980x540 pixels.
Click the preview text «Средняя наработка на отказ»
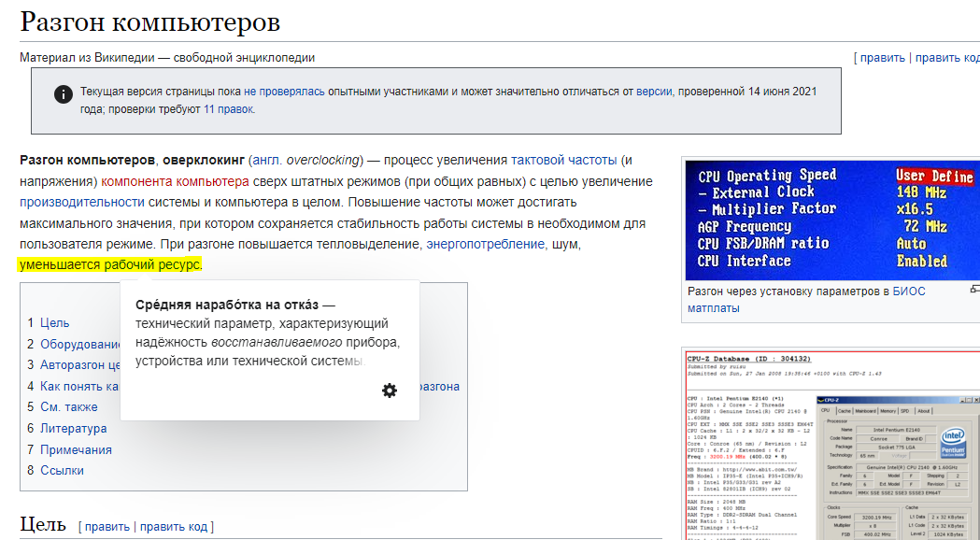pyautogui.click(x=227, y=305)
